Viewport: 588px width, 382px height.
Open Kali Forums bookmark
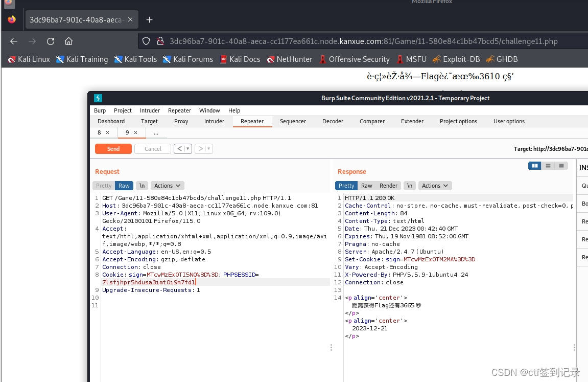[x=188, y=59]
